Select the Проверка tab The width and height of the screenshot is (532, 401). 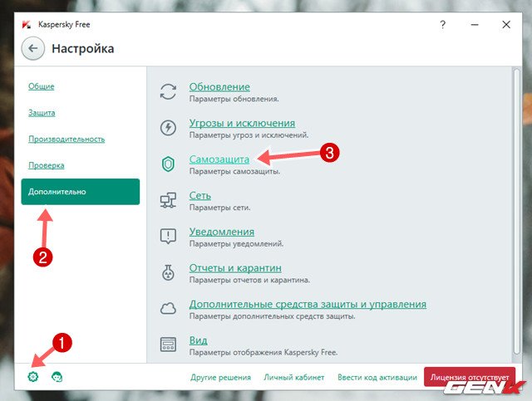coord(47,165)
